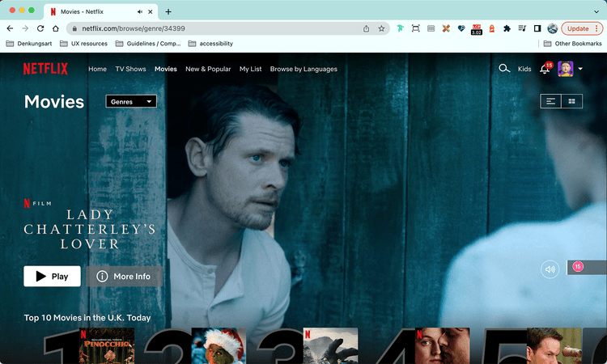
Task: Switch to grid view layout
Action: tap(571, 101)
